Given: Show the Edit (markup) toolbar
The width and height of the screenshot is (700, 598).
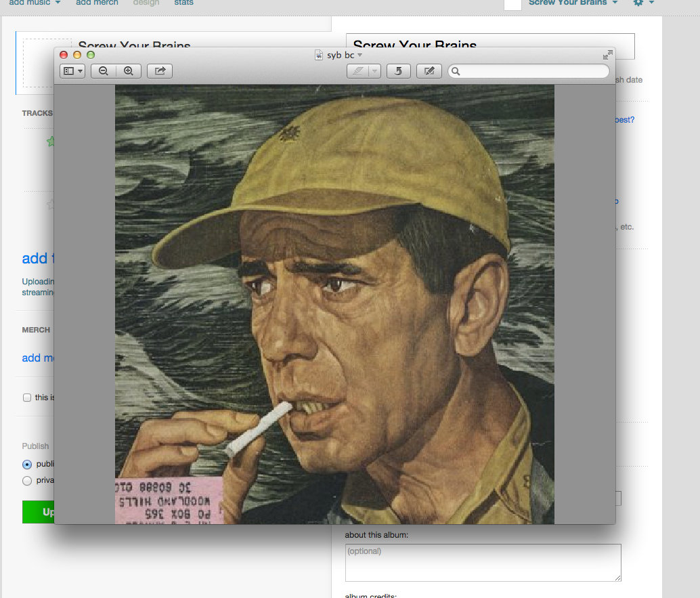Looking at the screenshot, I should (429, 71).
